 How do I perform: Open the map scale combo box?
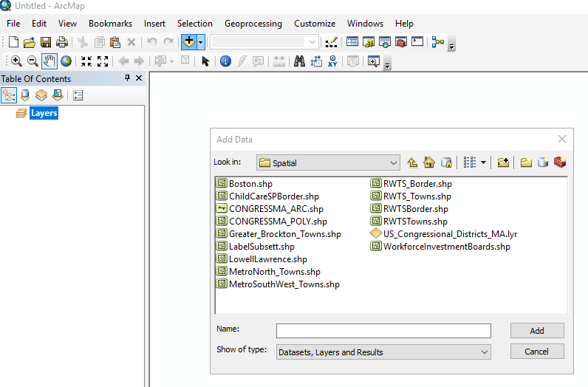[264, 42]
